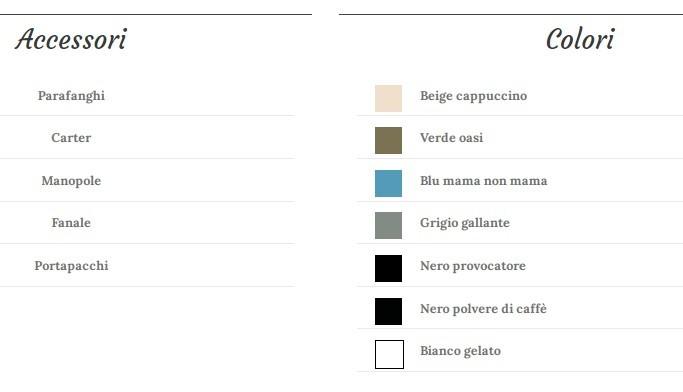Click the Nero provocatore black swatch
The width and height of the screenshot is (683, 392).
coord(388,268)
